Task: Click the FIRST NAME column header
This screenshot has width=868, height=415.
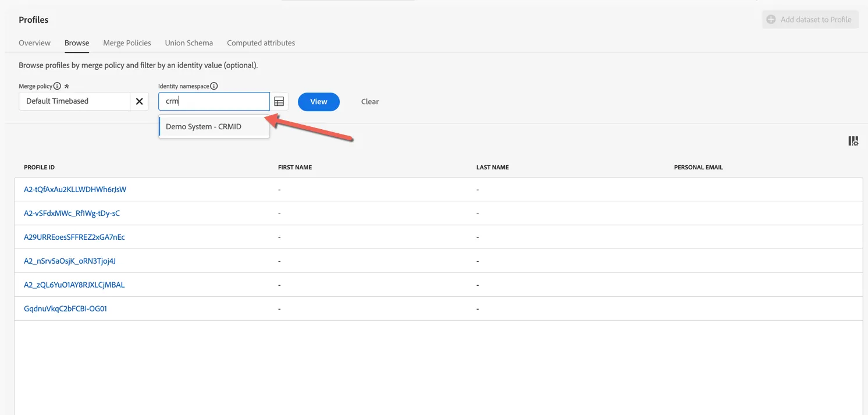Action: [295, 168]
